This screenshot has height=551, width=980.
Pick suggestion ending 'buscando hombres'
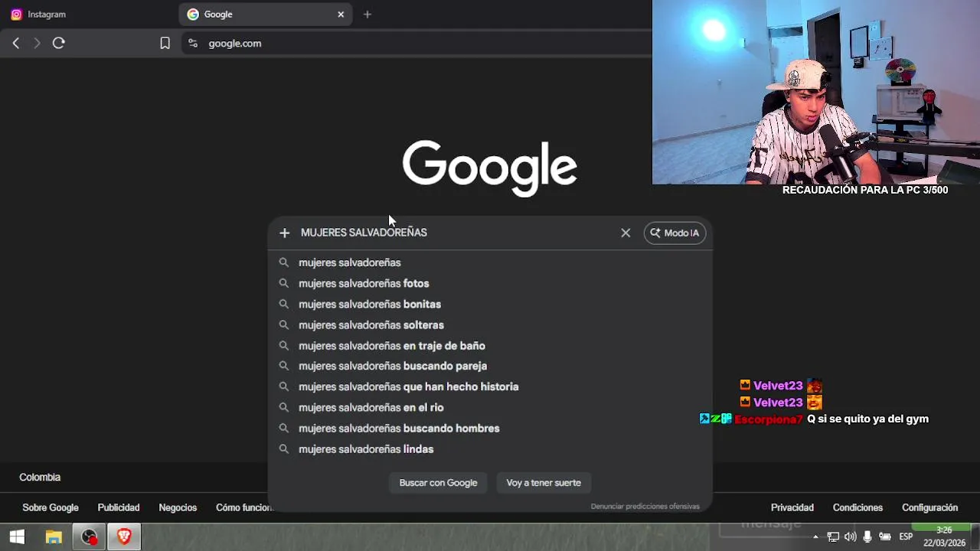click(x=490, y=429)
